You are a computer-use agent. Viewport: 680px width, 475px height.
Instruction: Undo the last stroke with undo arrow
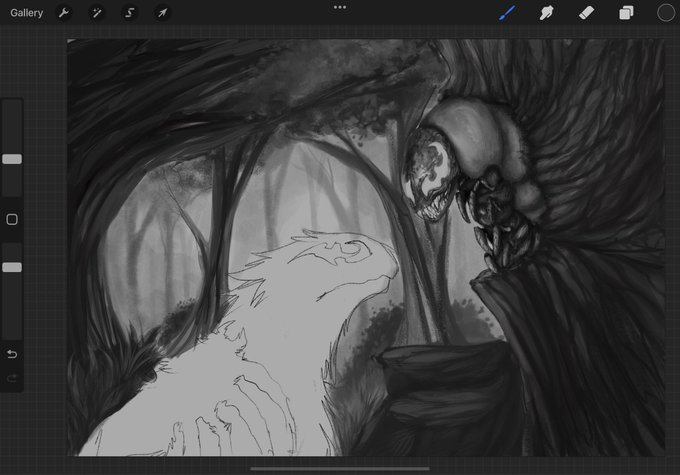pos(12,354)
